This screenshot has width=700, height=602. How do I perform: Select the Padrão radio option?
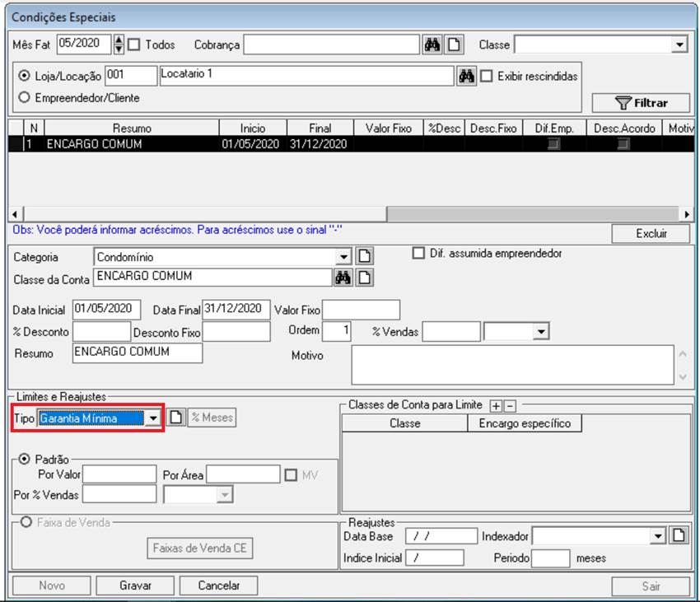[x=24, y=459]
